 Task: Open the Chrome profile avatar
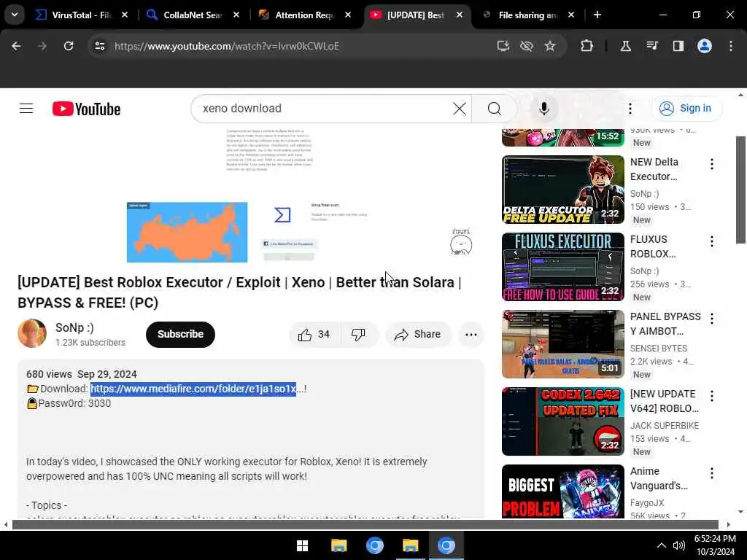point(705,46)
